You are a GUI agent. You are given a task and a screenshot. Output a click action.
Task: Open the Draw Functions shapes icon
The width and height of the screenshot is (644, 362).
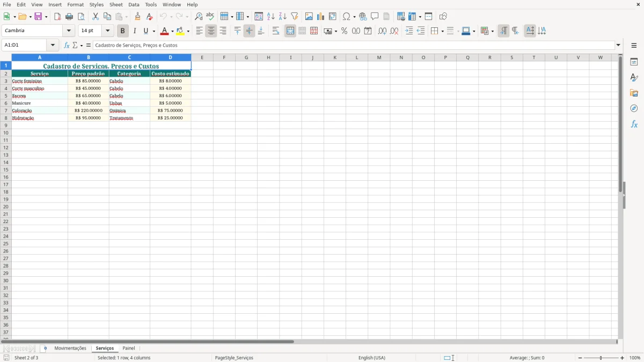(x=443, y=17)
